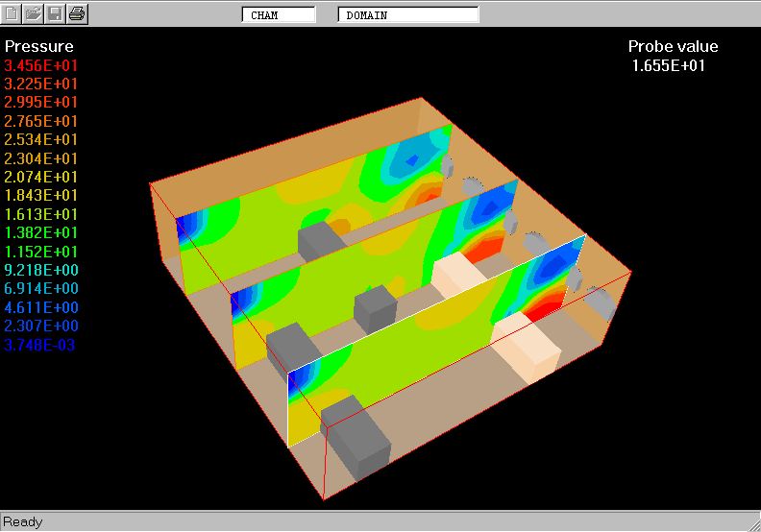Click the CHAM text field
Screen dimensions: 761x532
(x=279, y=14)
